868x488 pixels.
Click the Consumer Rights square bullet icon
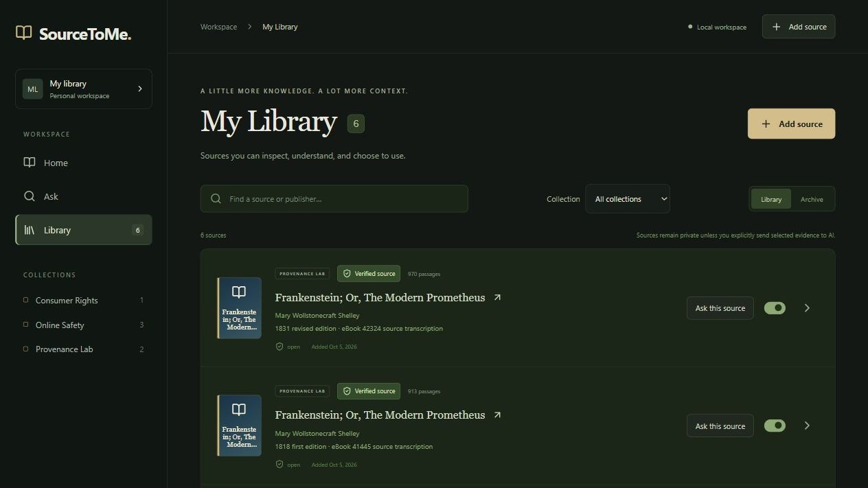[x=26, y=300]
